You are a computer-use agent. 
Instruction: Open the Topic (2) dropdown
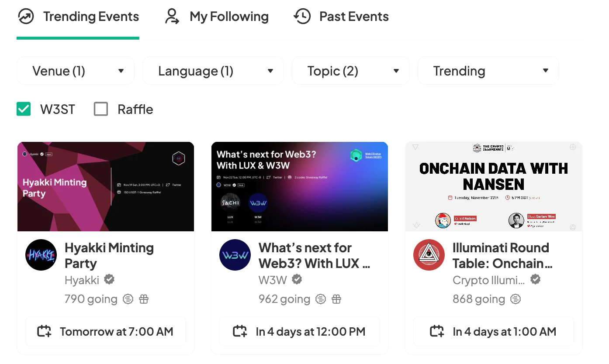point(351,71)
